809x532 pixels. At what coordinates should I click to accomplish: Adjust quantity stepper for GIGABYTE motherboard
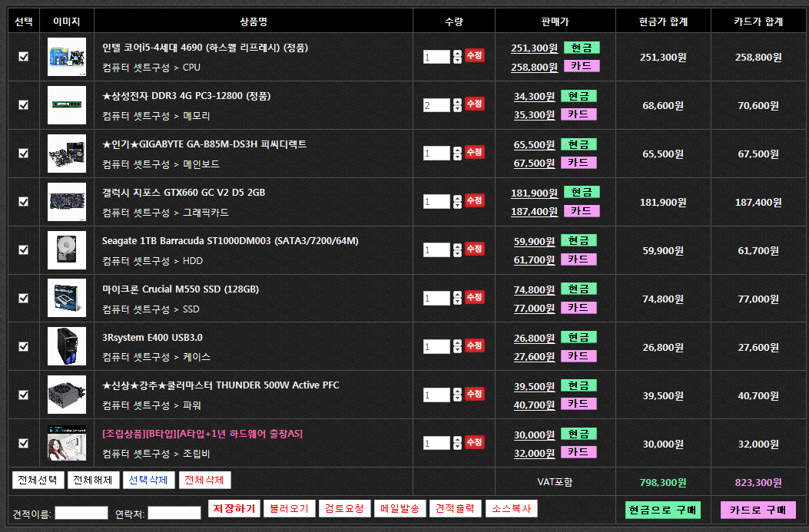(x=457, y=154)
